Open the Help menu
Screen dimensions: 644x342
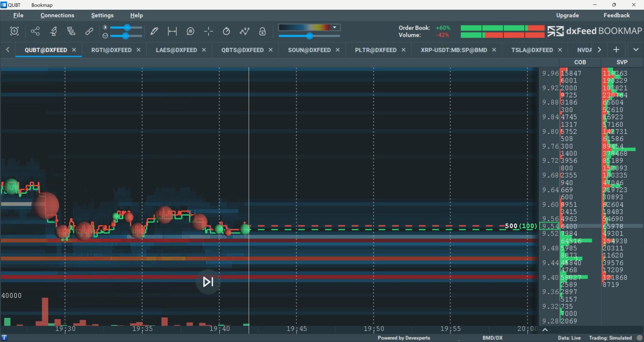pyautogui.click(x=136, y=15)
